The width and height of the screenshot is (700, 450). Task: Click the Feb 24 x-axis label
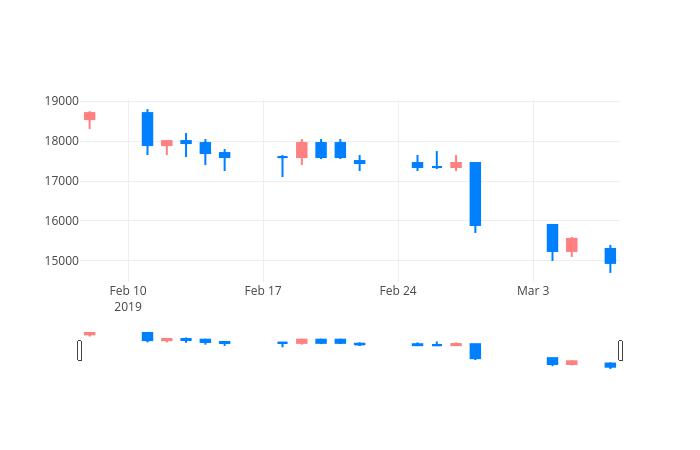click(x=398, y=291)
